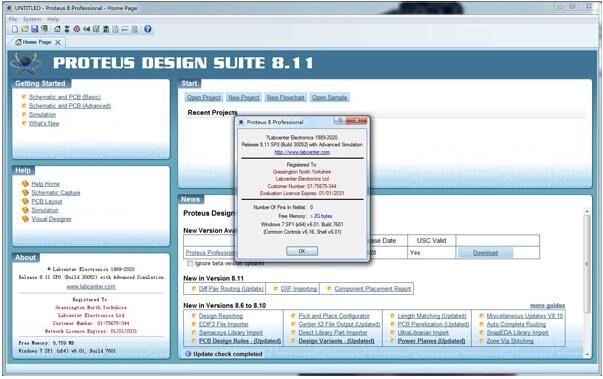Open the Gerber Viewer toolbar icon
This screenshot has height=379, width=603.
[96, 29]
